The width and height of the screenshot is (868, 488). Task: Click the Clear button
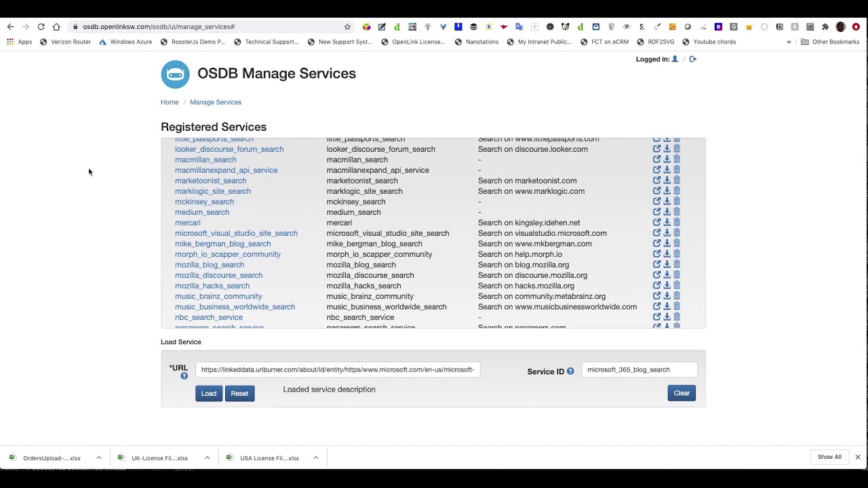[x=682, y=393]
